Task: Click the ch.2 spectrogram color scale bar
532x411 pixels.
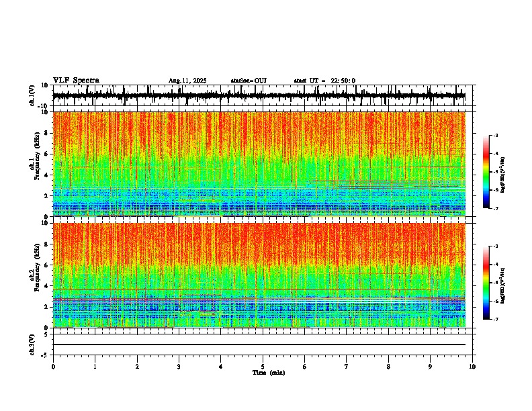Action: [x=486, y=283]
